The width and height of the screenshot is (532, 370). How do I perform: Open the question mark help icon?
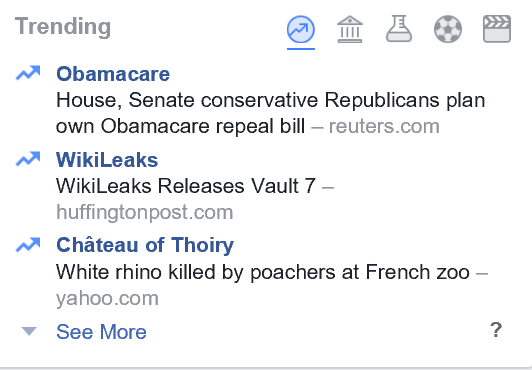tap(496, 330)
